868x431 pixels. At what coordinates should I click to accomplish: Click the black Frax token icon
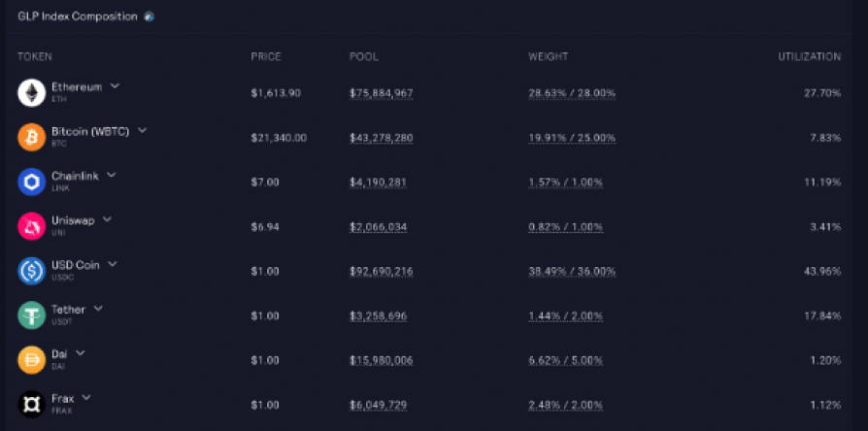(x=31, y=405)
